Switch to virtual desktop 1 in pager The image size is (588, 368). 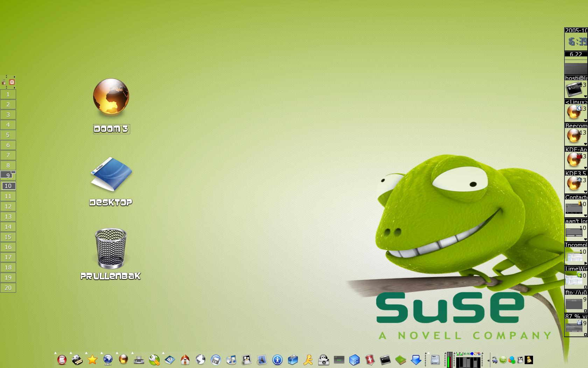tap(8, 94)
